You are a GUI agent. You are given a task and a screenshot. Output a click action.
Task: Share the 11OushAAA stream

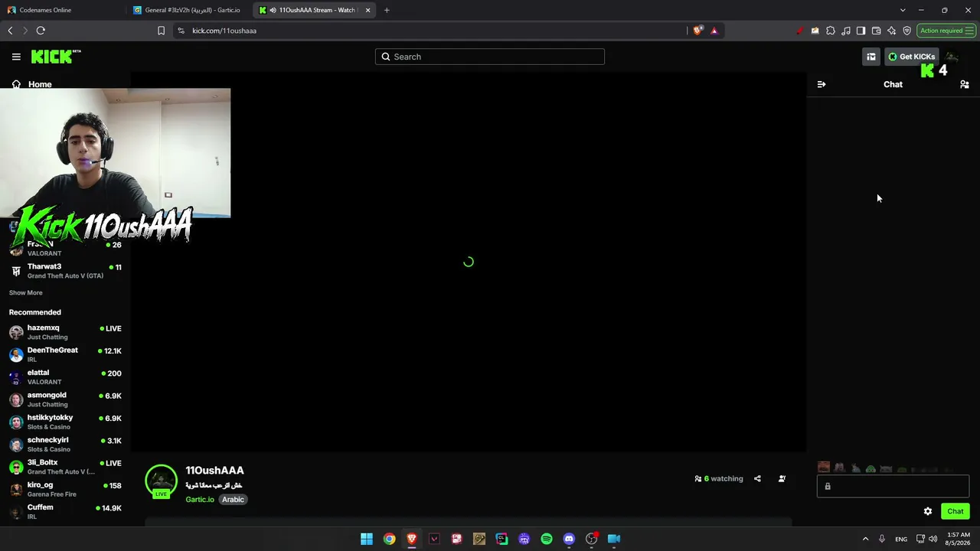(757, 479)
